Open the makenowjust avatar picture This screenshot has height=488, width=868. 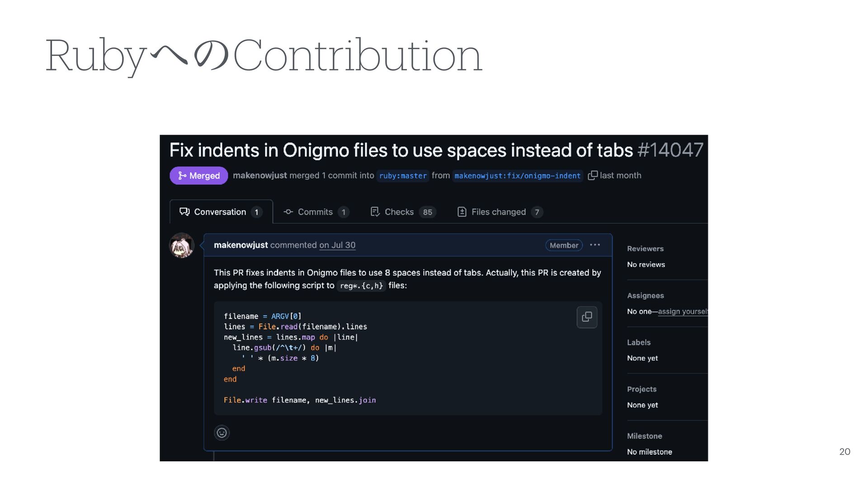tap(182, 245)
